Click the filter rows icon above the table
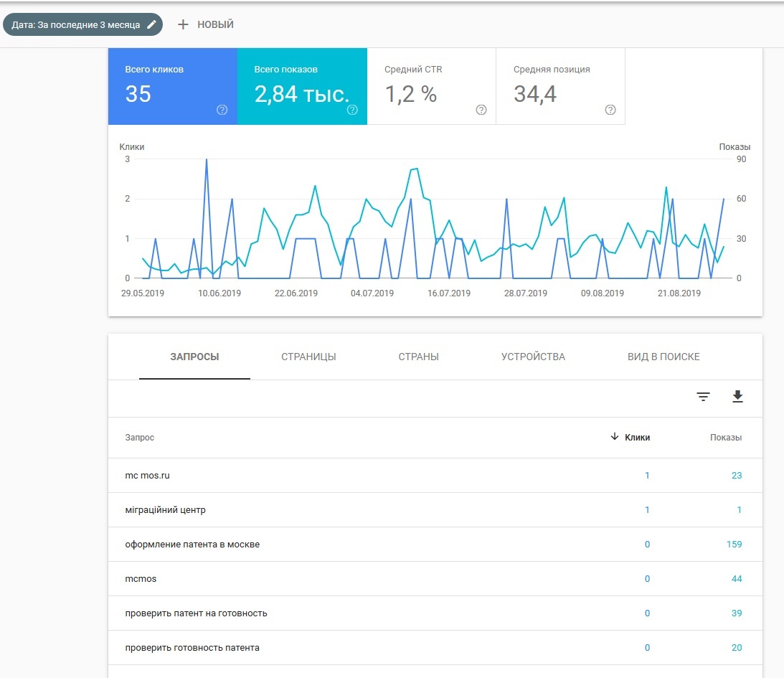784x678 pixels. coord(703,397)
